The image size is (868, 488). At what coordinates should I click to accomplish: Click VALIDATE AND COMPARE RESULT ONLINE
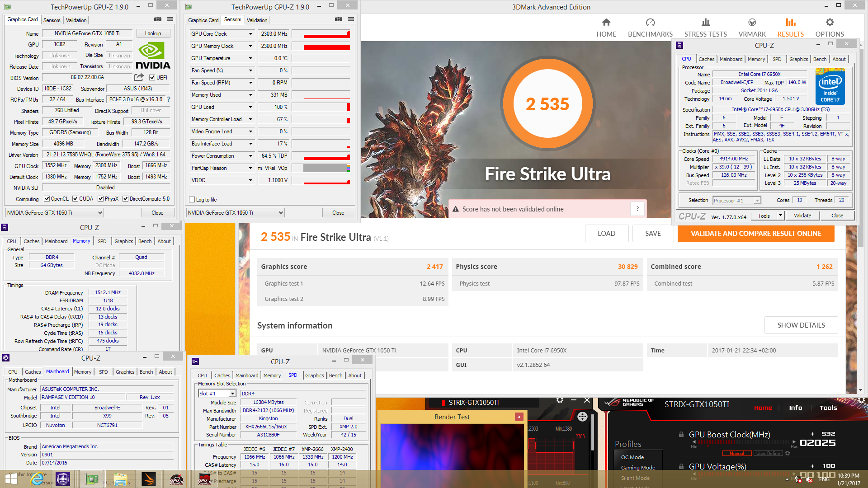point(756,234)
